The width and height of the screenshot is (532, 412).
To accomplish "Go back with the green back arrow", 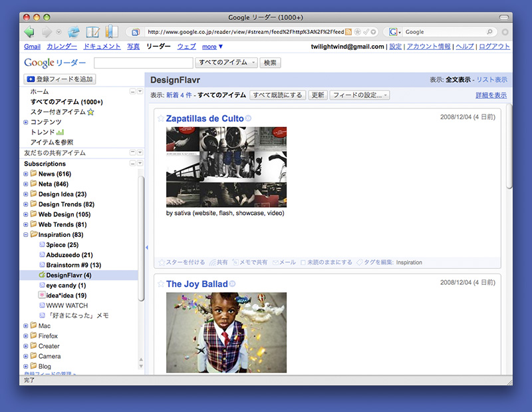I will pos(29,32).
